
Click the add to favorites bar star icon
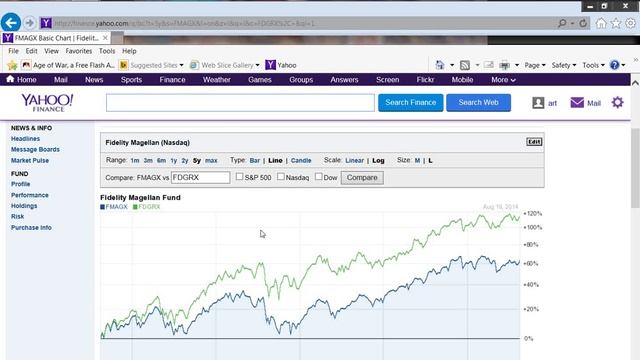[12, 65]
